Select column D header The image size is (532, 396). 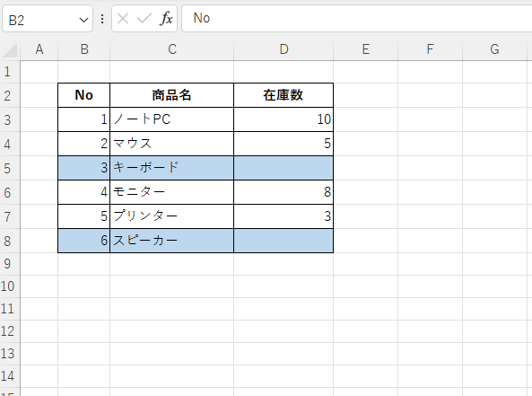[x=283, y=49]
